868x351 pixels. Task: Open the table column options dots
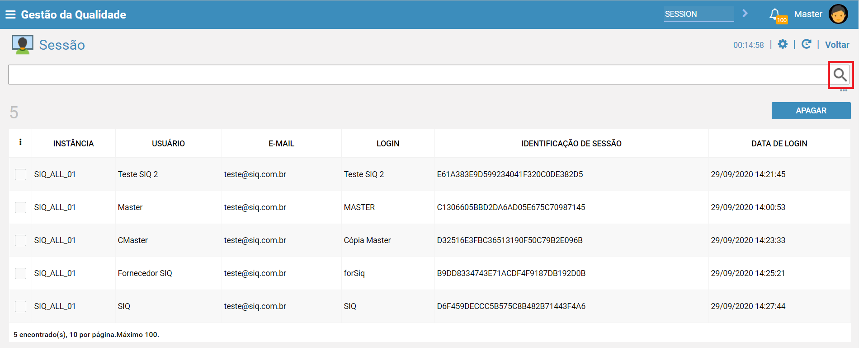(x=20, y=142)
